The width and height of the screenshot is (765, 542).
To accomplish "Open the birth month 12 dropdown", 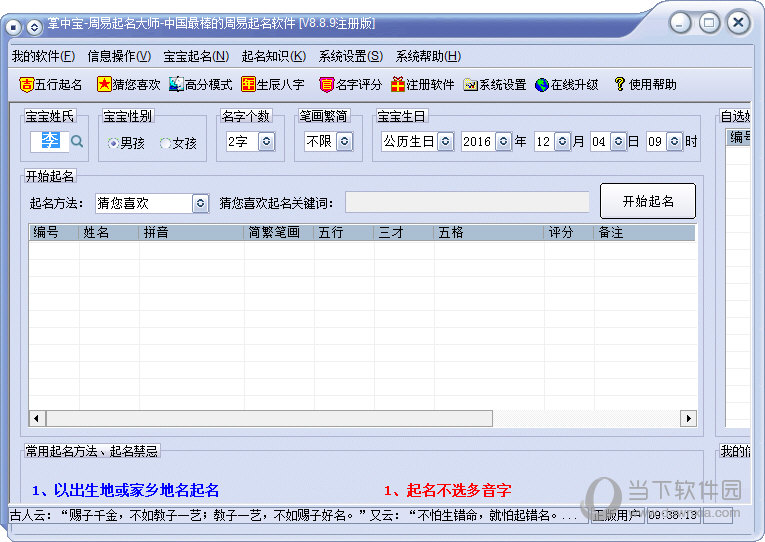I will click(x=563, y=141).
